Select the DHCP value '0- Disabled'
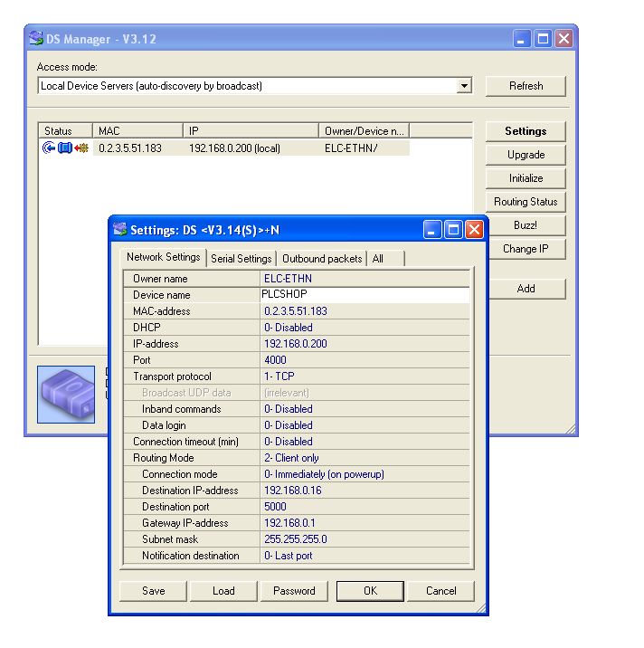The image size is (644, 648). coord(289,328)
